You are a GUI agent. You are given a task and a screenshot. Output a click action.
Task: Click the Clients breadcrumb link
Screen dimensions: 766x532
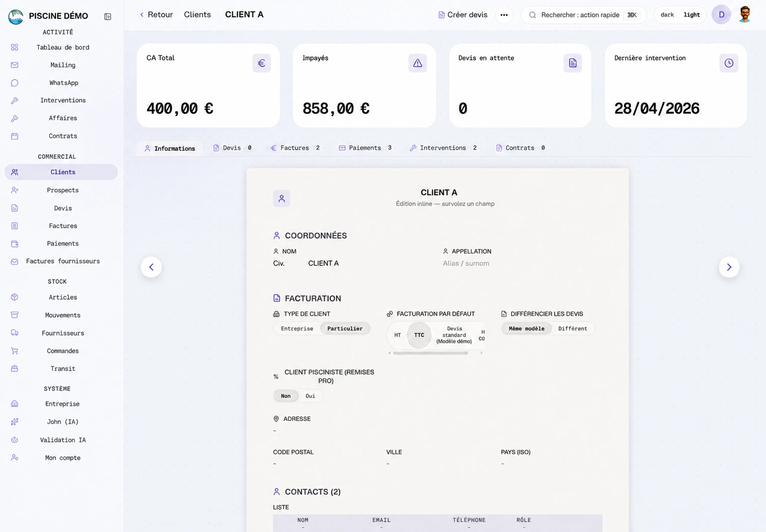(x=197, y=15)
